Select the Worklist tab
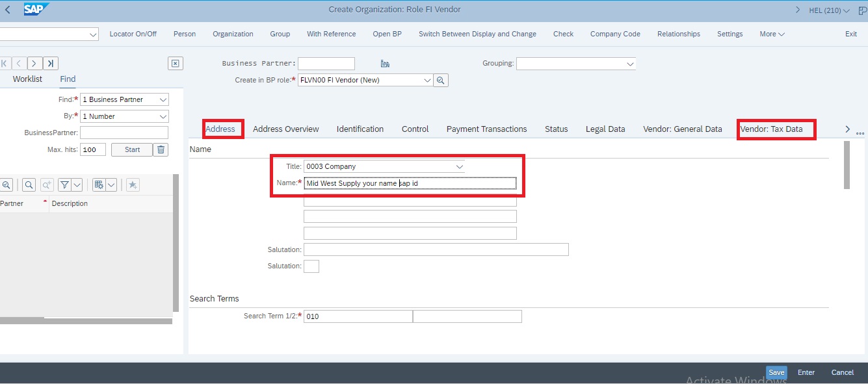The image size is (868, 384). click(x=27, y=79)
